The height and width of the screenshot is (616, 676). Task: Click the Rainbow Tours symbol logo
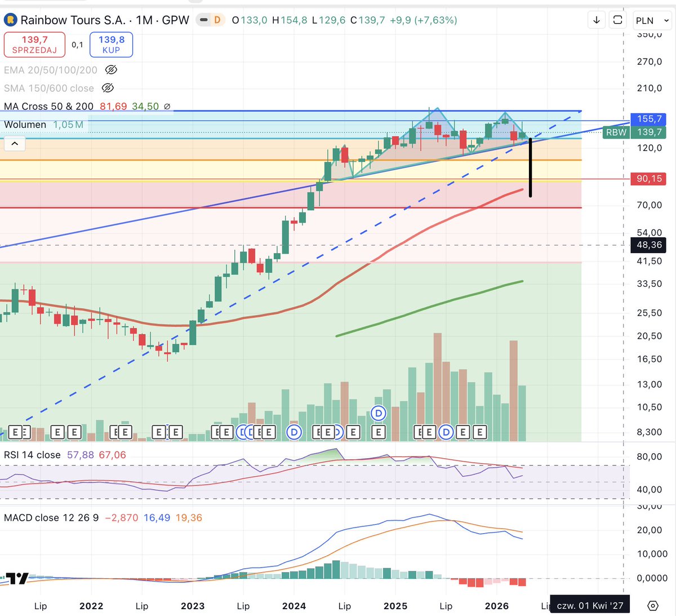[11, 20]
